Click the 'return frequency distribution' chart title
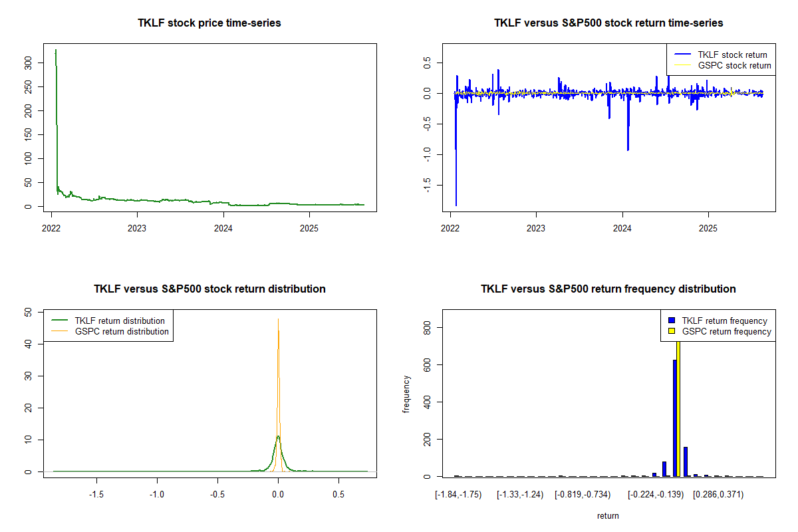 [608, 289]
